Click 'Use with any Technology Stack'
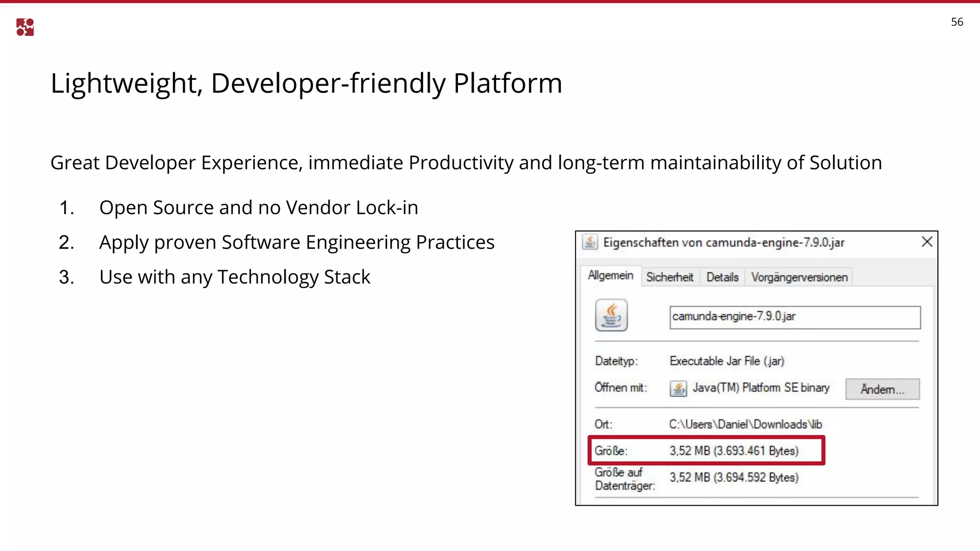The height and width of the screenshot is (551, 980). [x=234, y=277]
